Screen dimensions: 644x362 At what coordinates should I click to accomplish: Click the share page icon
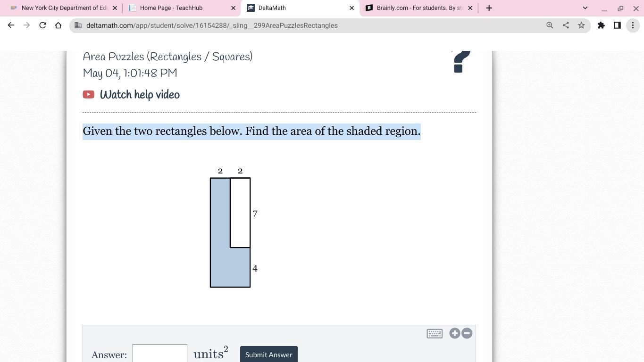click(x=566, y=25)
